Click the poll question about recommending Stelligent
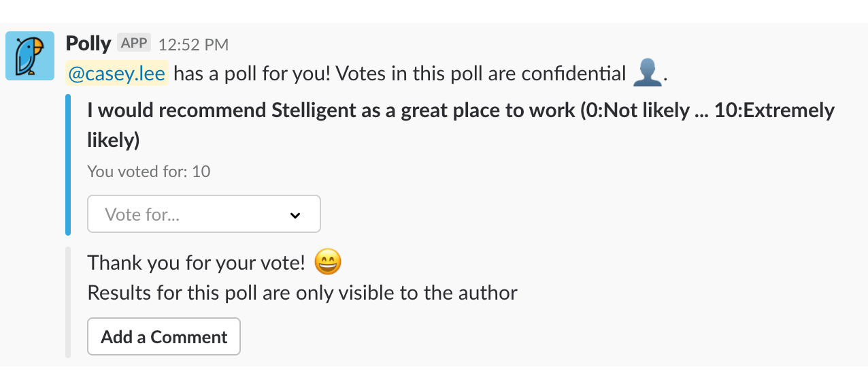Image resolution: width=868 pixels, height=380 pixels. click(x=461, y=125)
